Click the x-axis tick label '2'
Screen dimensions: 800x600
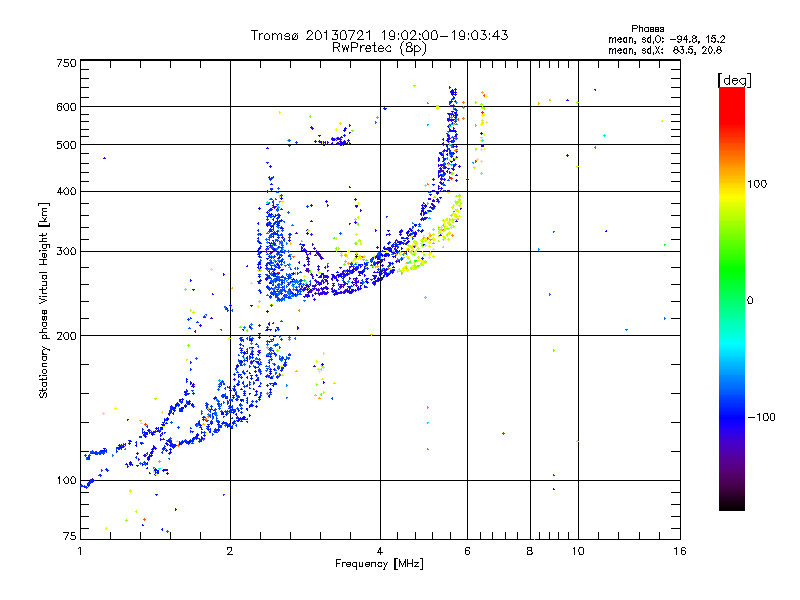point(230,551)
